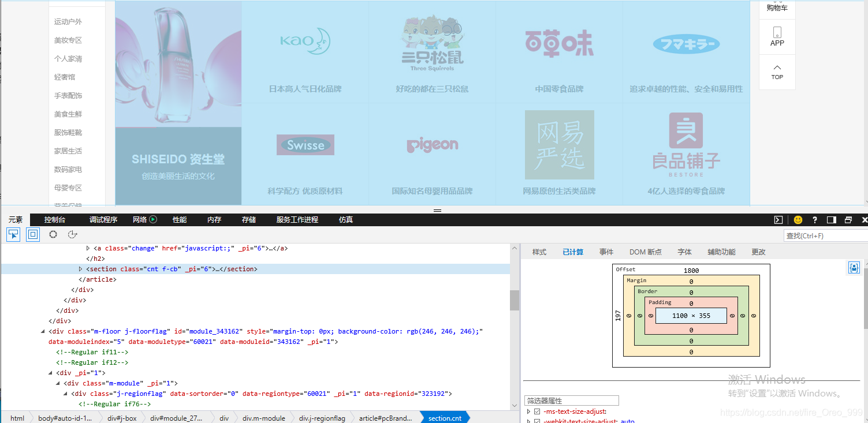Screen dimensions: 868x423
Task: Undock DevTools with the restore windows icon
Action: click(848, 220)
